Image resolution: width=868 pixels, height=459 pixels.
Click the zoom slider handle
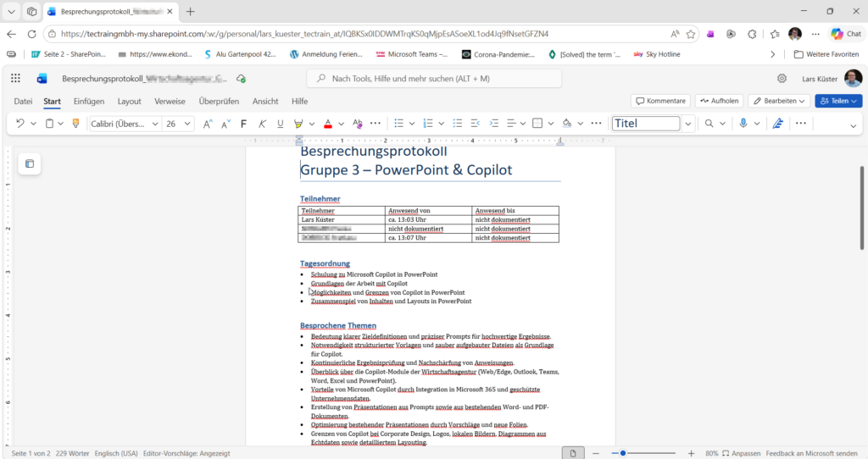[x=623, y=453]
